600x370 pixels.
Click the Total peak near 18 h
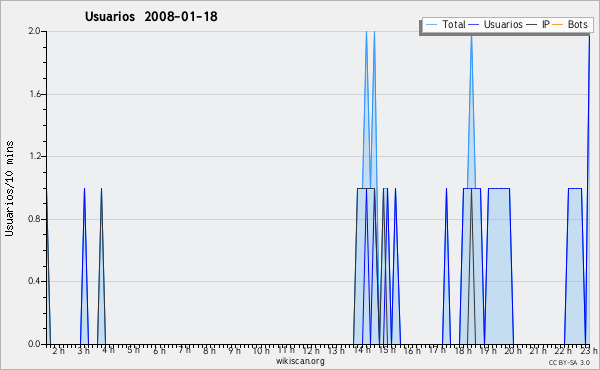[471, 111]
